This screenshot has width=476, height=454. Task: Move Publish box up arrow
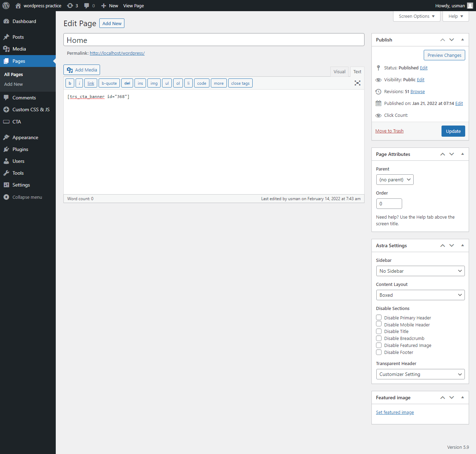(443, 40)
